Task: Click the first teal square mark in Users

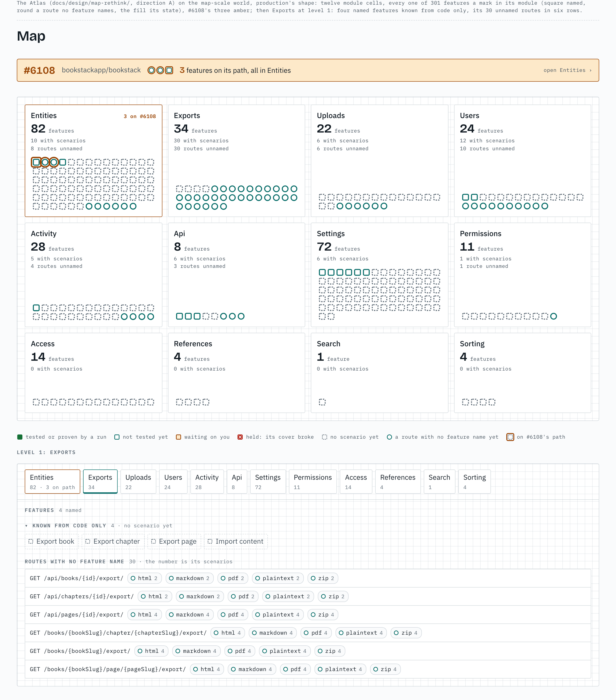Action: [x=465, y=197]
